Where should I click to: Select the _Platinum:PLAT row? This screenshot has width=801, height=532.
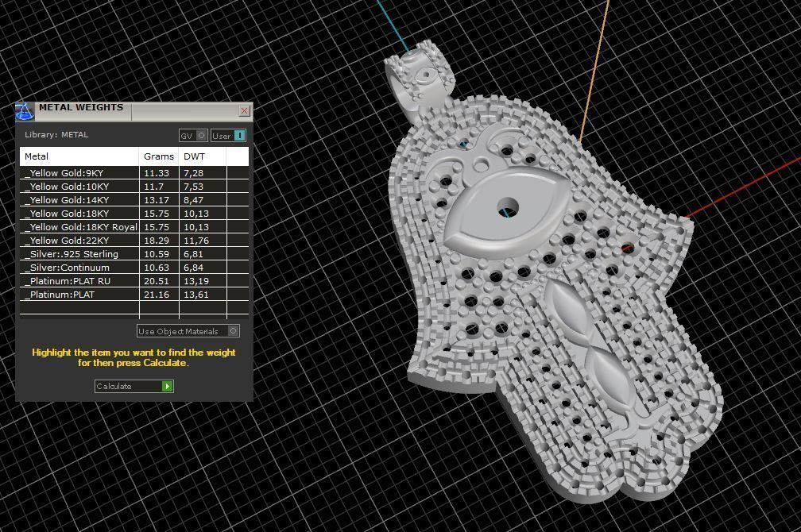[134, 295]
